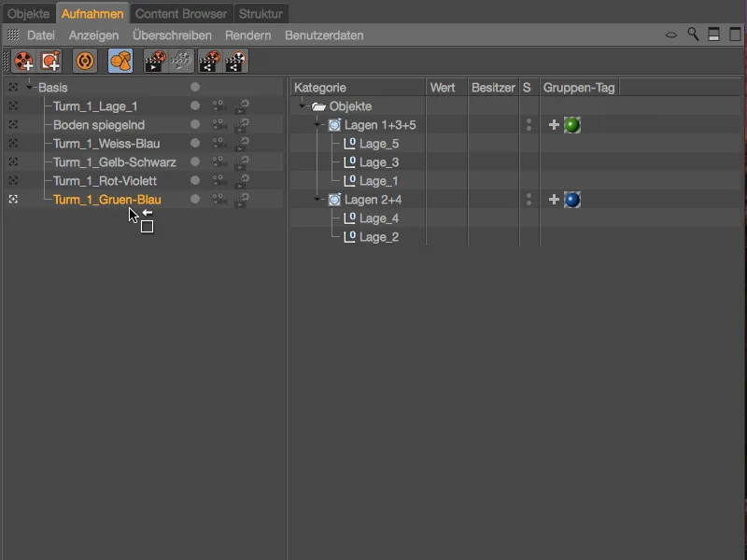Click the null object icon of Lage_5
747x560 pixels.
pyautogui.click(x=349, y=144)
